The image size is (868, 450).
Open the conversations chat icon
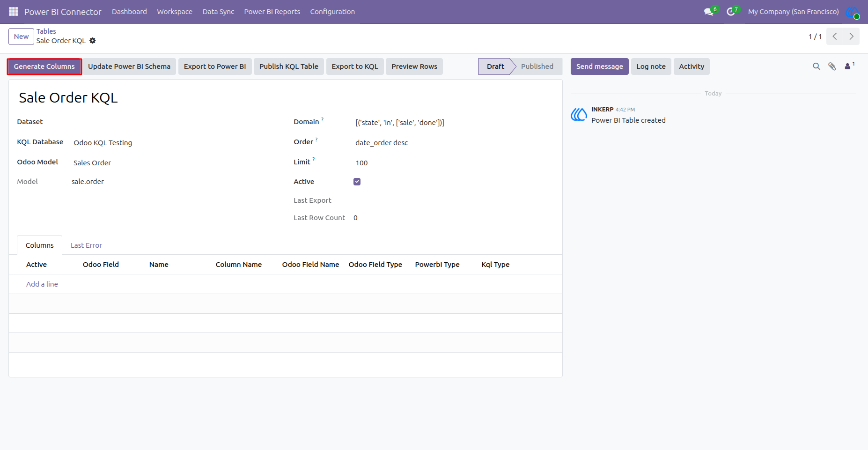pos(708,12)
